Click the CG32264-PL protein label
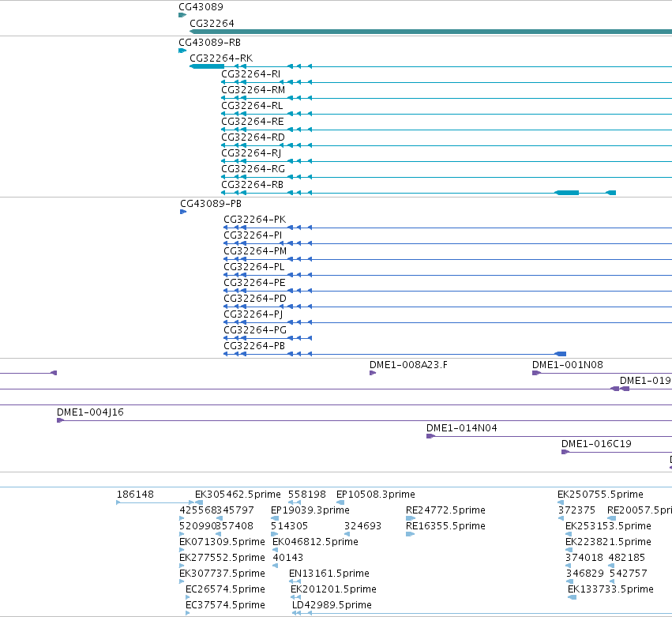Screen dimensions: 672x617 [x=253, y=267]
